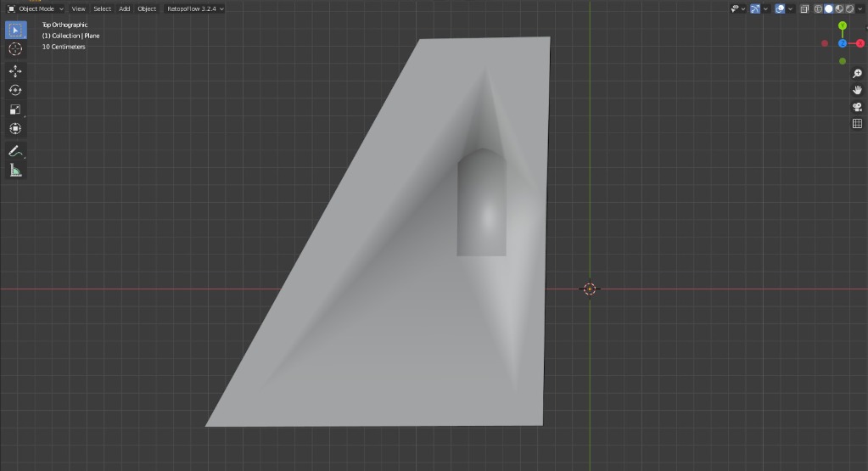The image size is (868, 471).
Task: Open the Add menu
Action: click(x=125, y=8)
